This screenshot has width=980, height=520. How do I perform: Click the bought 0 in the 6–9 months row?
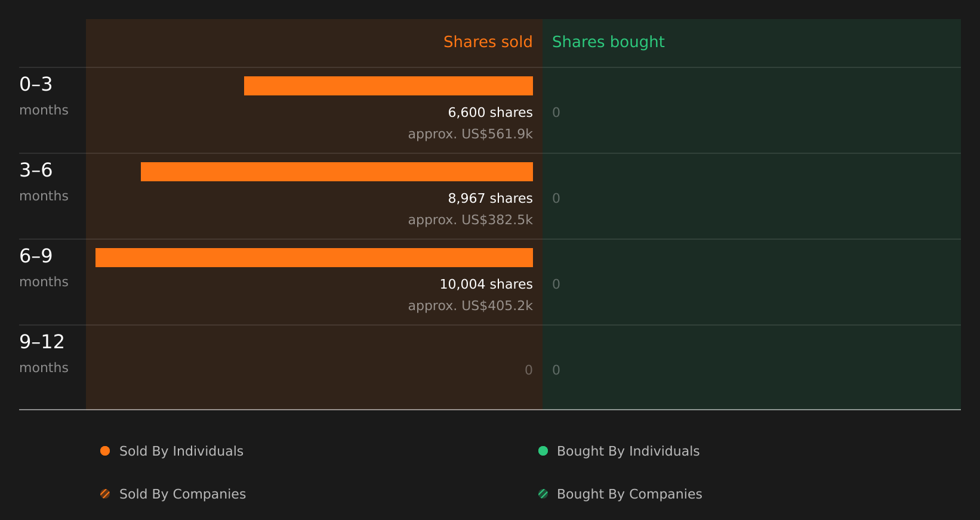(x=556, y=284)
